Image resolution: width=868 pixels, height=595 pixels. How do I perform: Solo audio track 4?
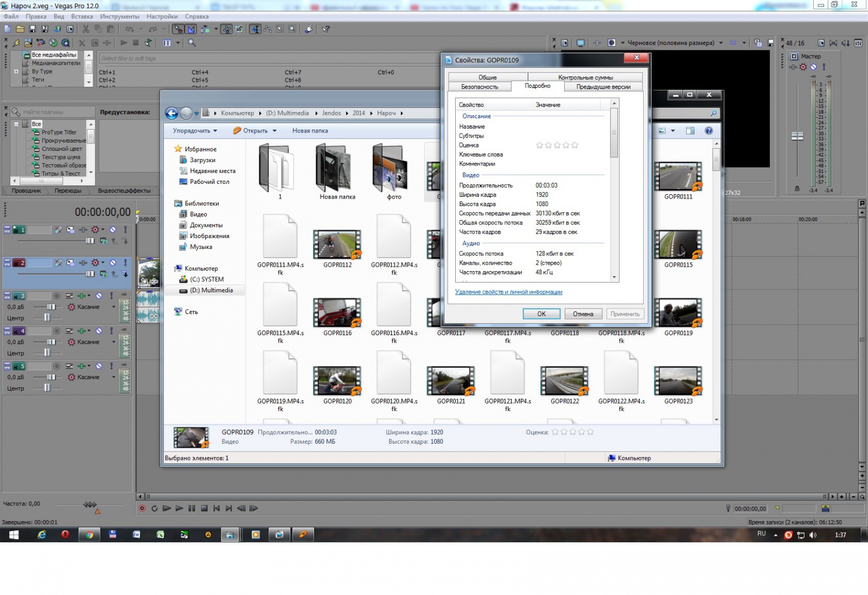pos(111,331)
